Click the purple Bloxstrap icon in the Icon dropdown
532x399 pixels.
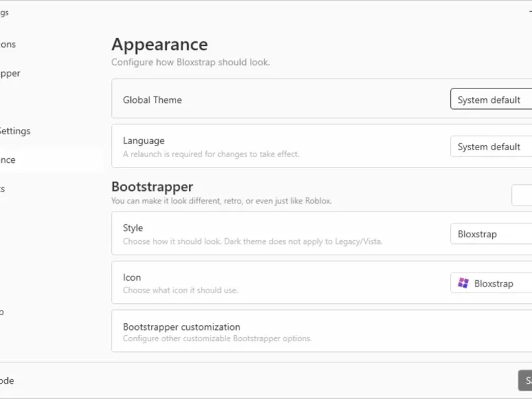[463, 283]
